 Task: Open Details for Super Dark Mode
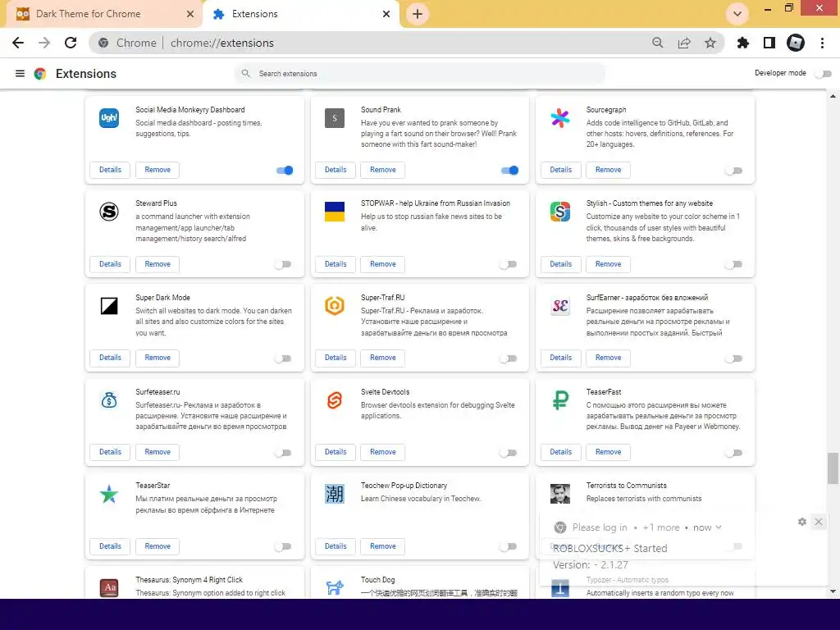coord(110,358)
